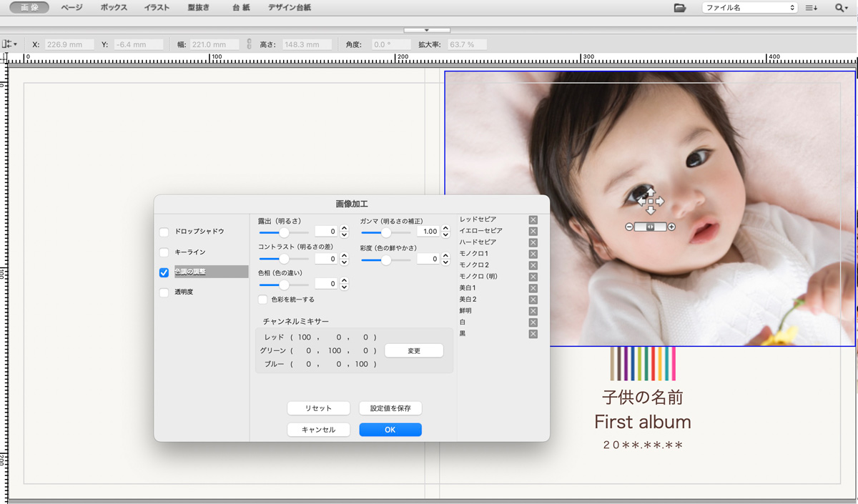Click the blue OK button
This screenshot has height=504, width=858.
pos(390,430)
